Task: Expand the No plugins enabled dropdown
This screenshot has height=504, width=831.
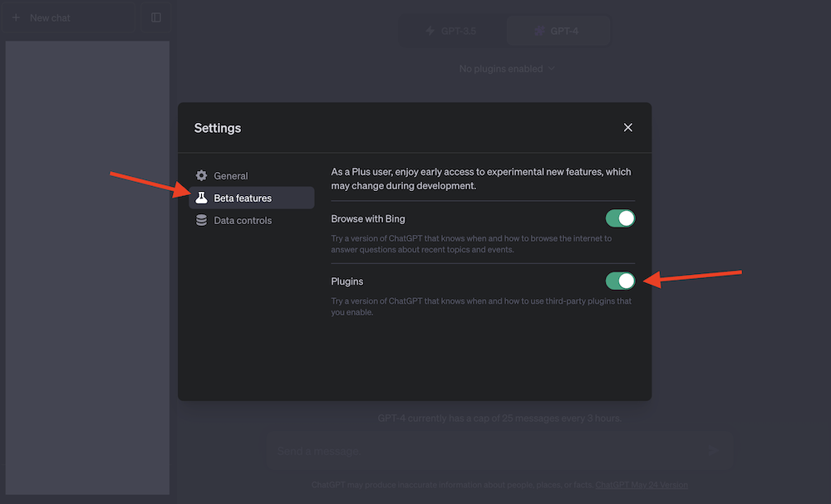Action: click(507, 69)
